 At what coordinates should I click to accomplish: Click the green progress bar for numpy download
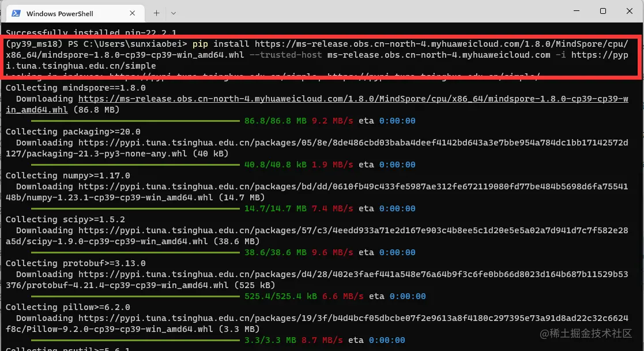pyautogui.click(x=135, y=208)
